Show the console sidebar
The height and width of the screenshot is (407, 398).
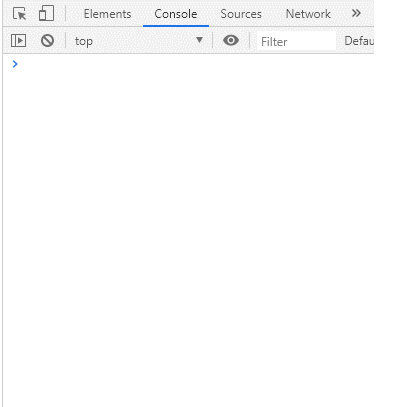(18, 41)
